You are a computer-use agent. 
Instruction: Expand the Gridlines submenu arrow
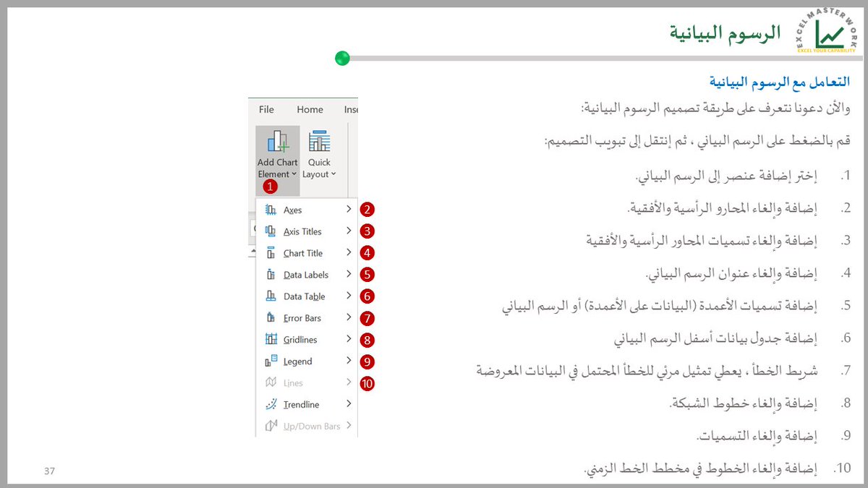pos(349,339)
